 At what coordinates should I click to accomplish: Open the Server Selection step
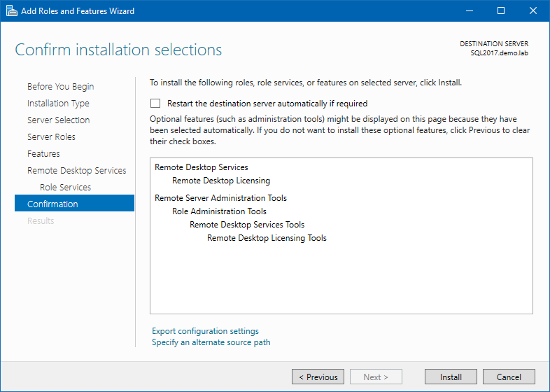58,120
